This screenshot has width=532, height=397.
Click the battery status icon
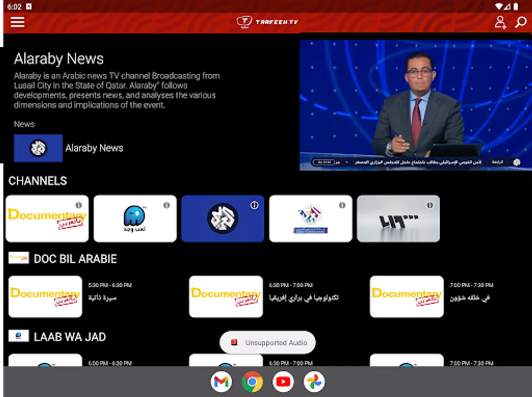[x=516, y=7]
